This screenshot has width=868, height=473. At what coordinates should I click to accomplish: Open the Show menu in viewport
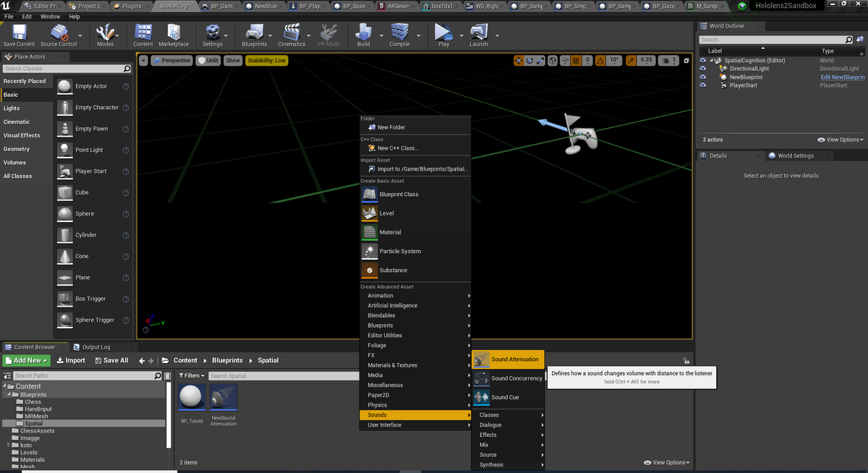point(233,60)
